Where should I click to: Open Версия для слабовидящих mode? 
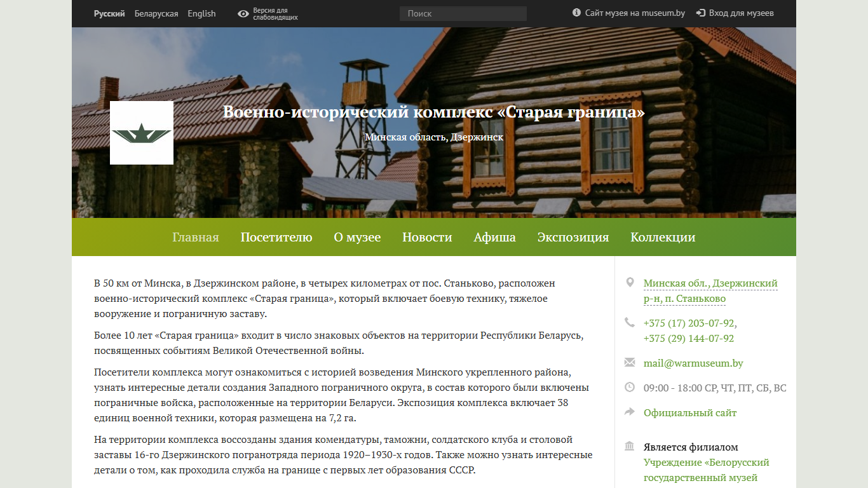(275, 14)
